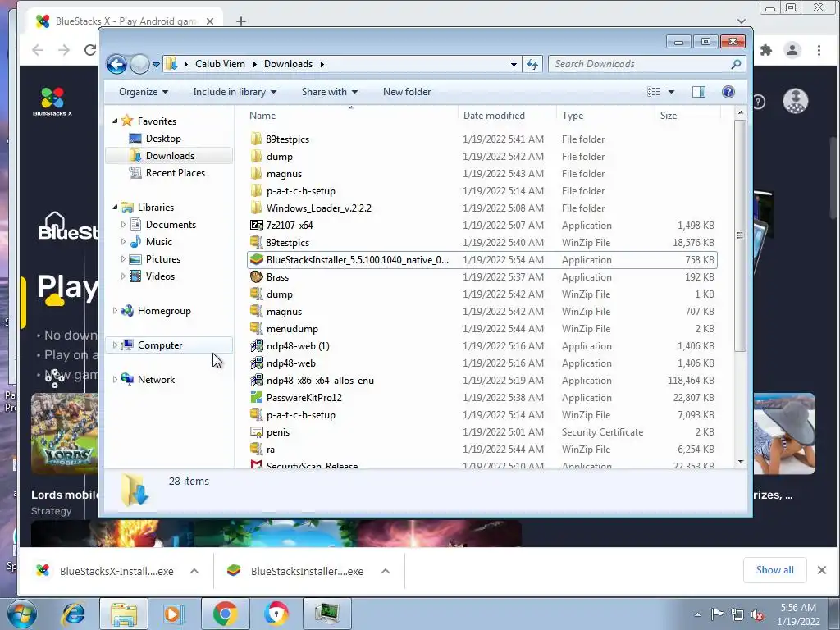Click the muted volume tray icon
The height and width of the screenshot is (630, 840).
point(757,615)
